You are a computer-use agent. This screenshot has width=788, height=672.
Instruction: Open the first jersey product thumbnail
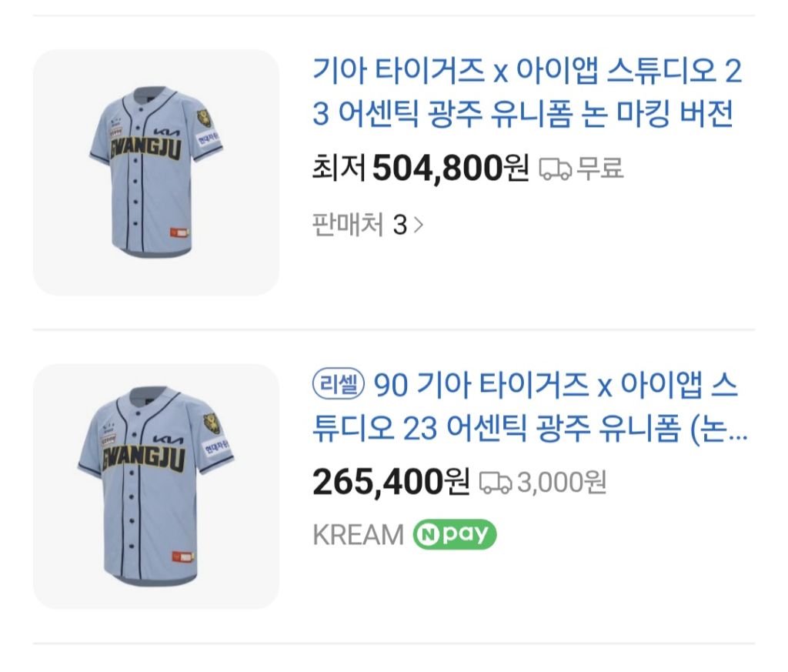click(x=155, y=172)
